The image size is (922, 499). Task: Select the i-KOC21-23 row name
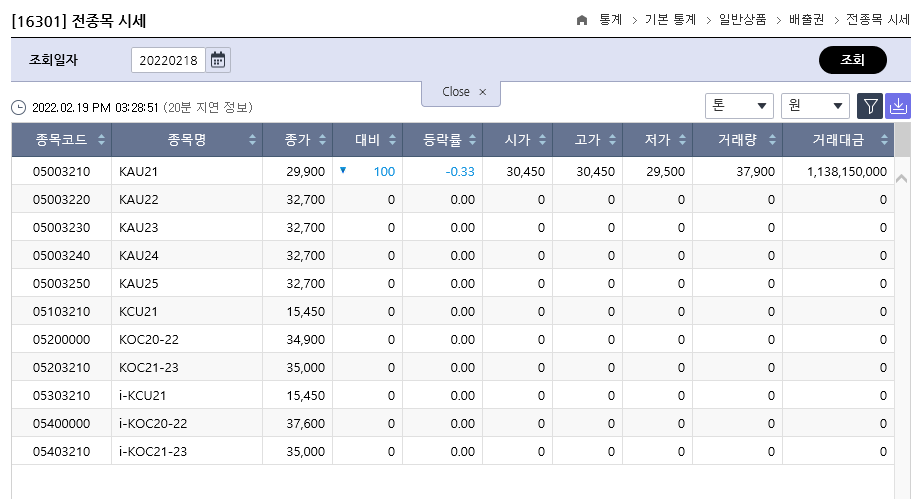153,452
